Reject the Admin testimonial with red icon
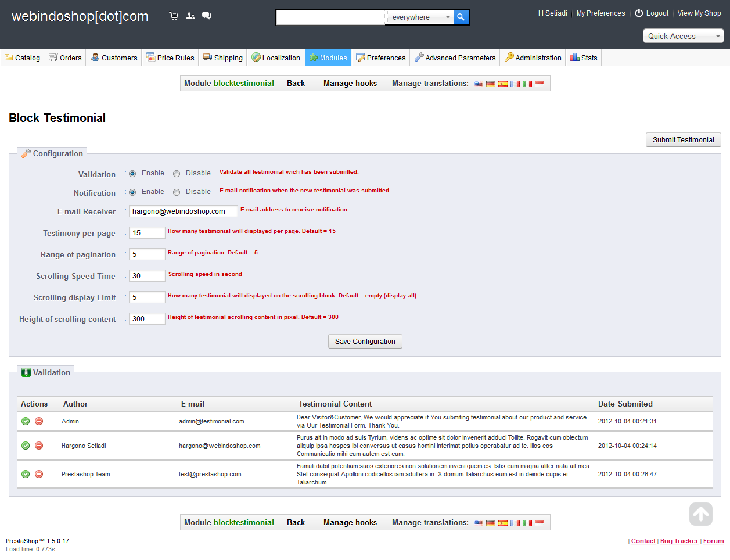 (39, 421)
